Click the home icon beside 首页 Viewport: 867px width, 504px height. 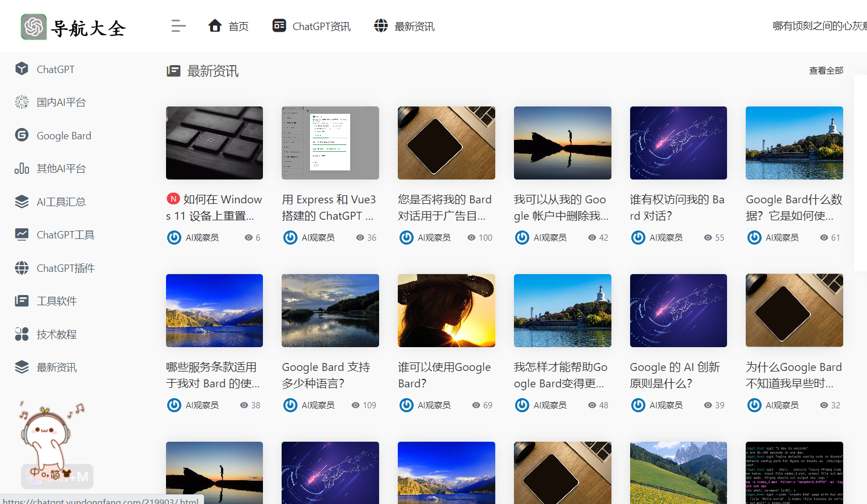(215, 25)
